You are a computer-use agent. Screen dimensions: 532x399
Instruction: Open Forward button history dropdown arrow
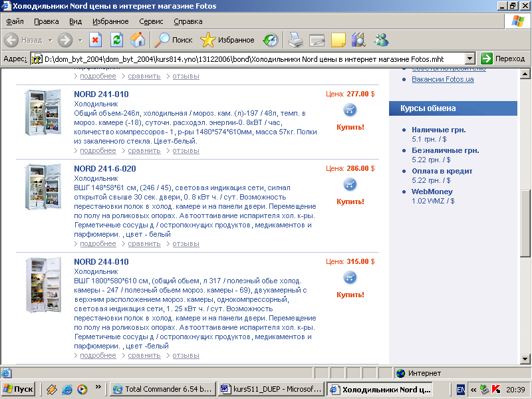click(80, 40)
